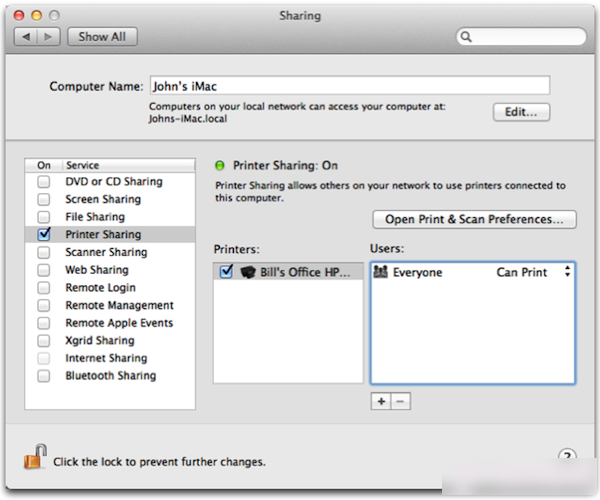Select the Screen Sharing service label
This screenshot has height=500, width=600.
pyautogui.click(x=103, y=199)
